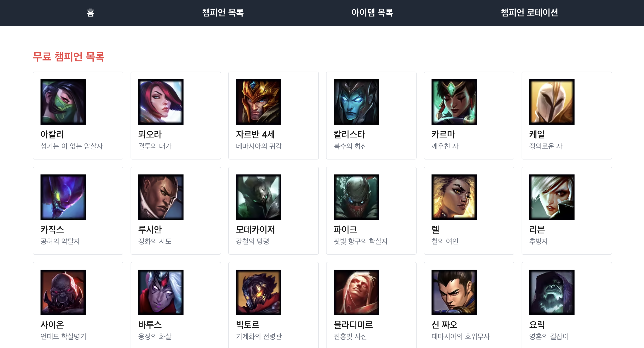Select the 피오라 champion portrait image
Image resolution: width=644 pixels, height=348 pixels.
tap(161, 102)
